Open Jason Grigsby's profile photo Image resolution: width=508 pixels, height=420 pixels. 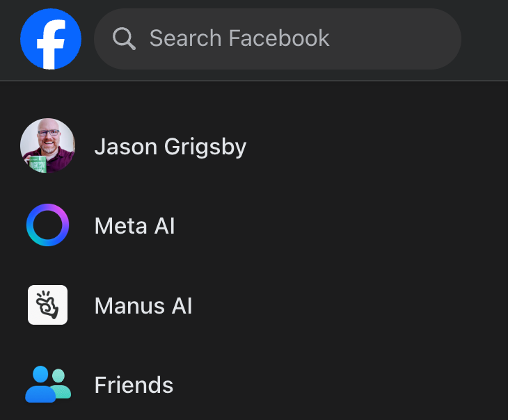(x=47, y=146)
